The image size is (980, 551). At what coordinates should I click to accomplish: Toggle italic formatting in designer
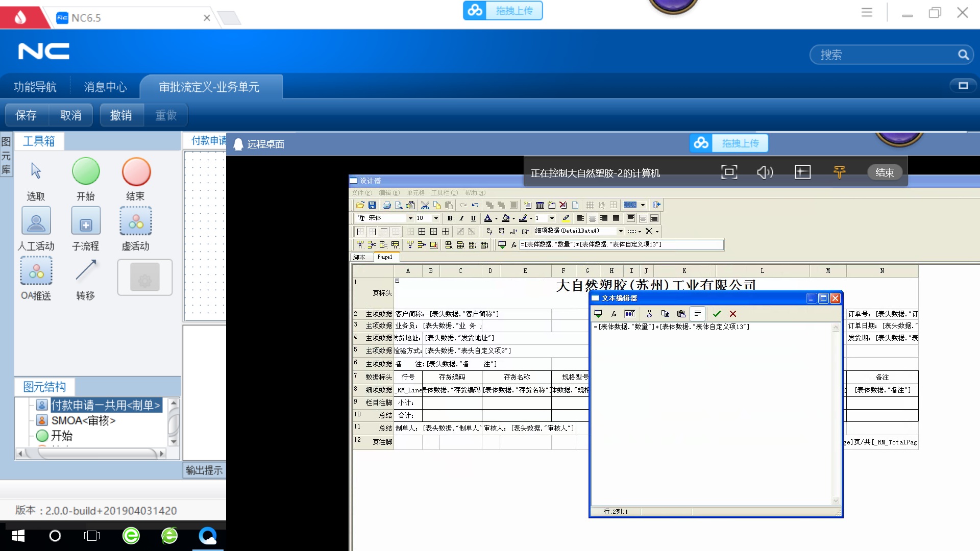461,218
